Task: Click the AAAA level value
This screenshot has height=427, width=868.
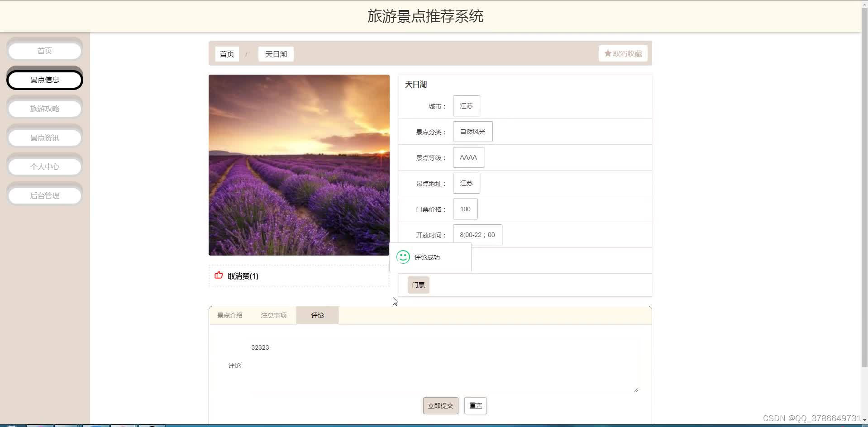Action: click(x=468, y=157)
